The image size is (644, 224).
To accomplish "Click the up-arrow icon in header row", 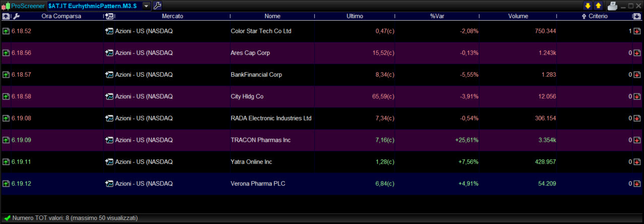I will (x=6, y=16).
